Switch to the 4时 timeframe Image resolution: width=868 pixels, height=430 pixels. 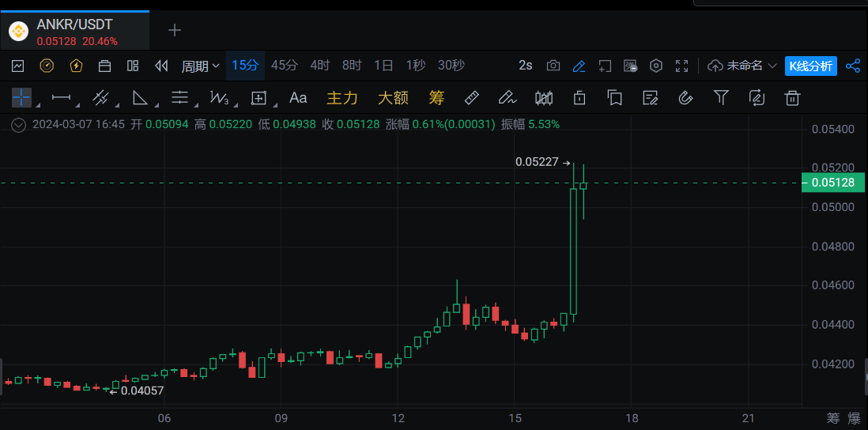click(320, 66)
